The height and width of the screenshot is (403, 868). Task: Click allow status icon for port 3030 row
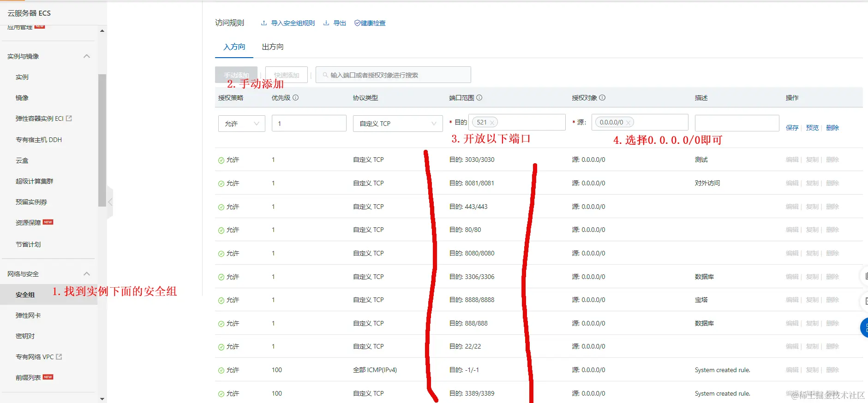coord(221,160)
